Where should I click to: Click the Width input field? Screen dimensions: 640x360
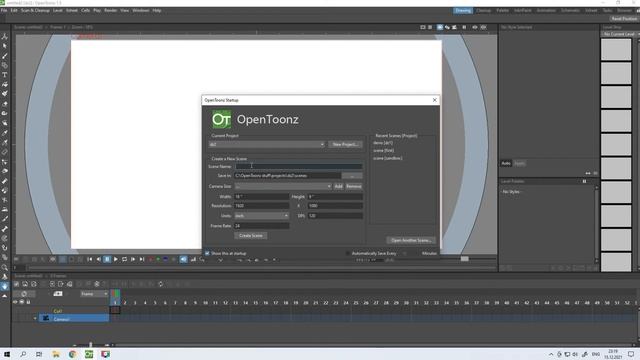click(262, 196)
